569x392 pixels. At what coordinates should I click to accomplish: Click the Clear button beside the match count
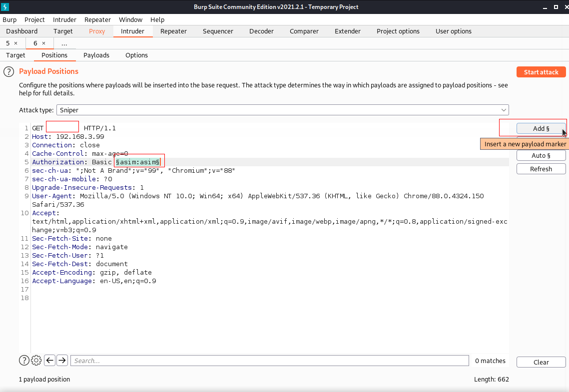tap(541, 362)
